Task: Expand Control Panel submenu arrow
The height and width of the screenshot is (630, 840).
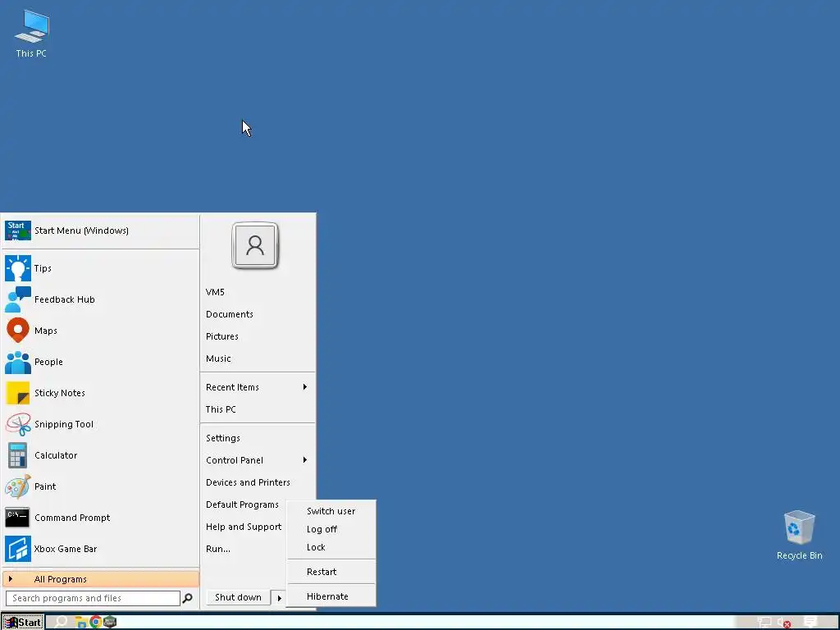Action: [x=305, y=459]
